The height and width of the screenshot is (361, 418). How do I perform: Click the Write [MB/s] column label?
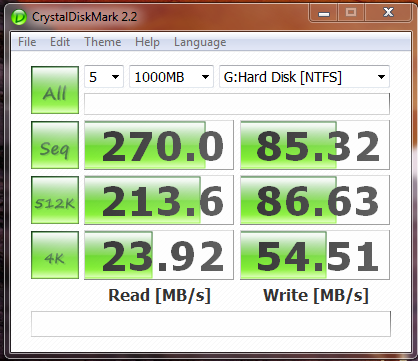[x=316, y=295]
